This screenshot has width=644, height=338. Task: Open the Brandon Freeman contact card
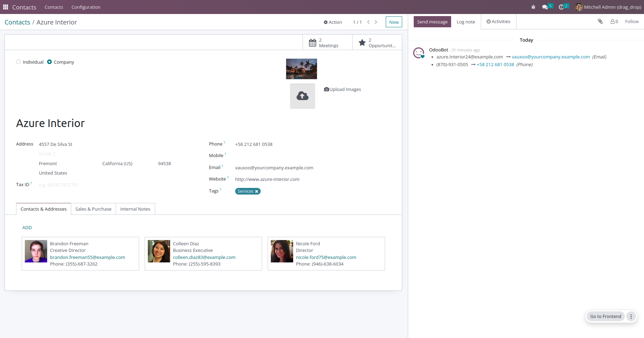pos(80,254)
